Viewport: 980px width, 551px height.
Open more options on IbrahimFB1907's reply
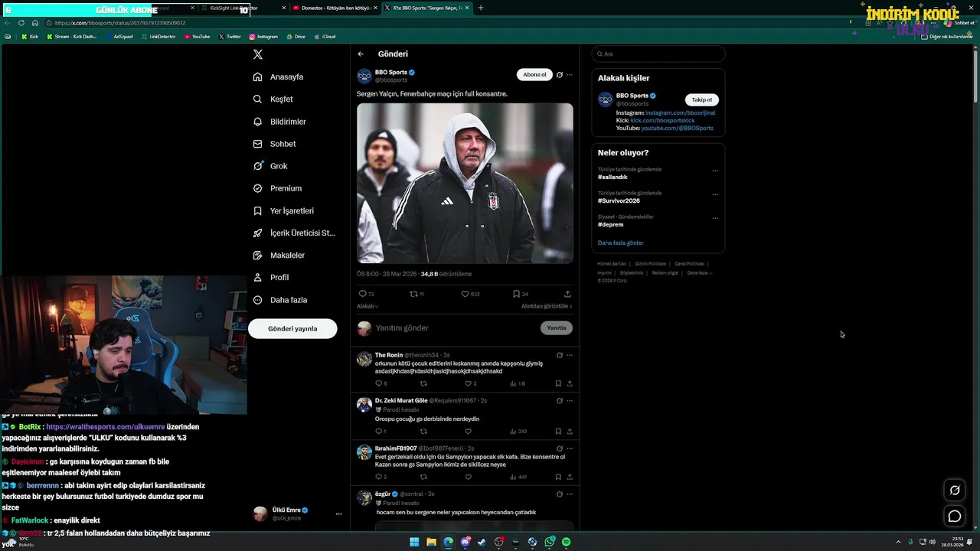pos(570,448)
